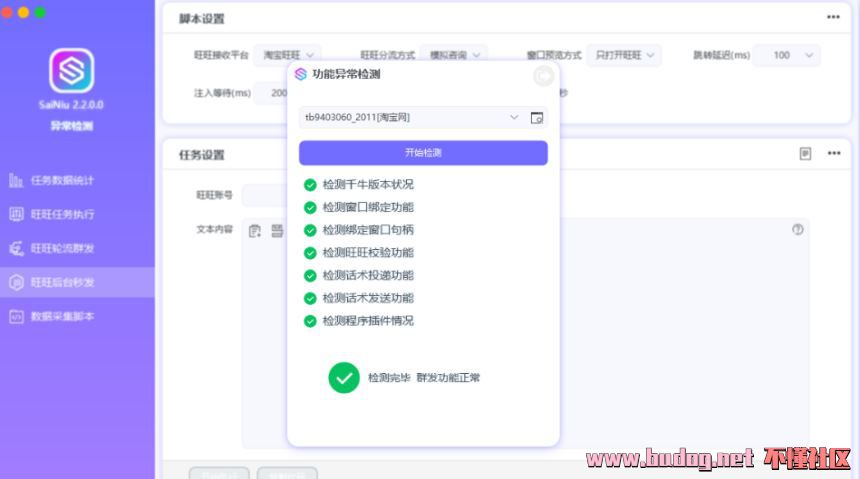The image size is (860, 479).
Task: Click the paste clipboard icon in 文本内容
Action: pos(255,231)
